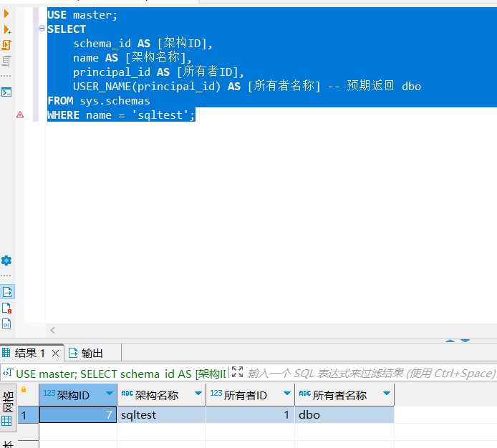Open the SQL console terminal icon
Screen dimensions: 497x448
pos(6,92)
